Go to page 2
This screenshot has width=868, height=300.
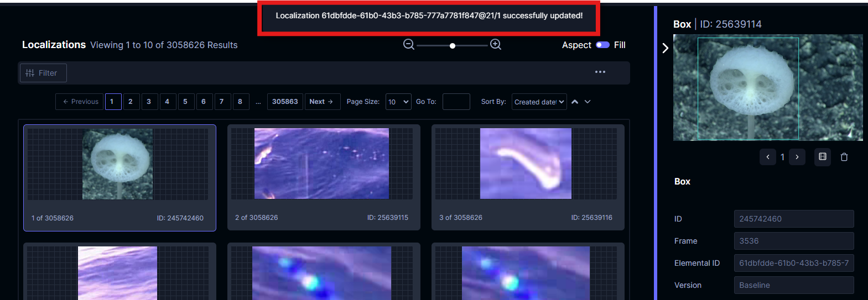point(131,102)
